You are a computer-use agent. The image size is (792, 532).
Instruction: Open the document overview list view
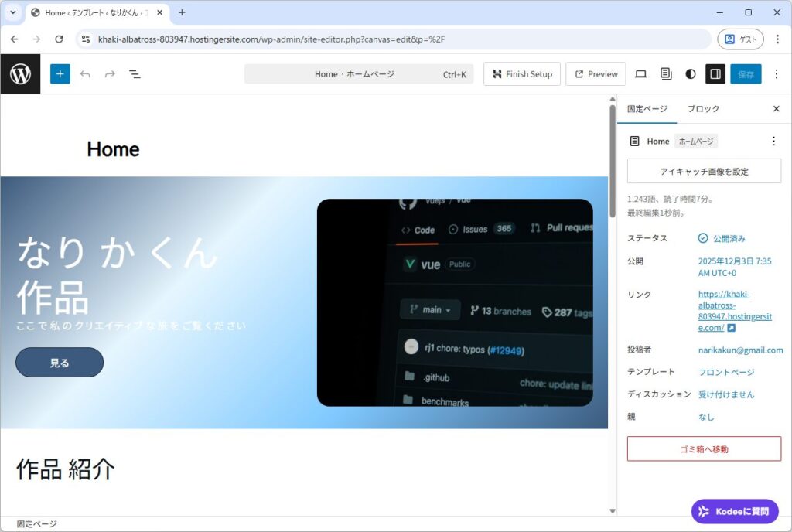pos(135,74)
